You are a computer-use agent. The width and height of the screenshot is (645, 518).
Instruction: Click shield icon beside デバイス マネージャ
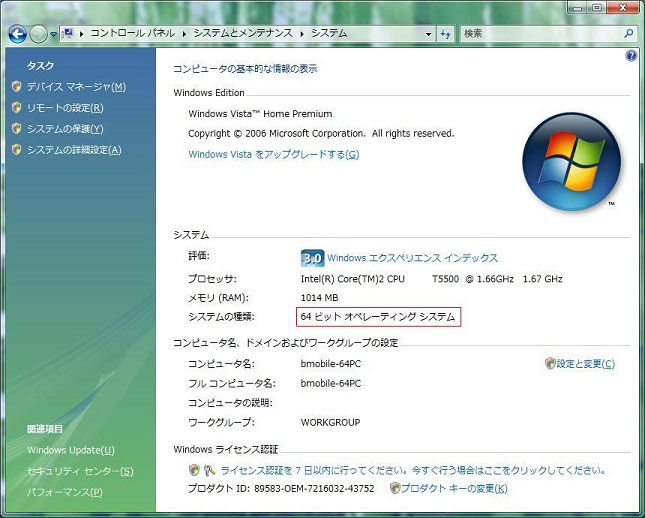pos(16,86)
